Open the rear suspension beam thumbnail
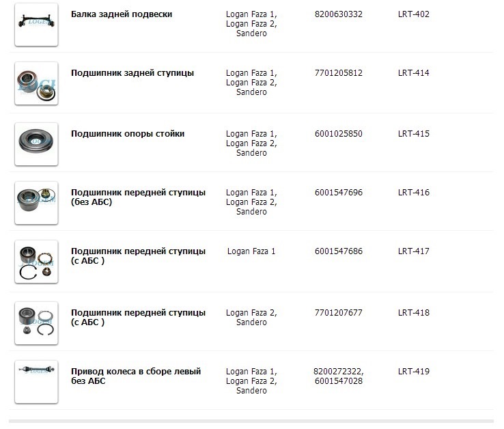This screenshot has width=504, height=429. 36,25
